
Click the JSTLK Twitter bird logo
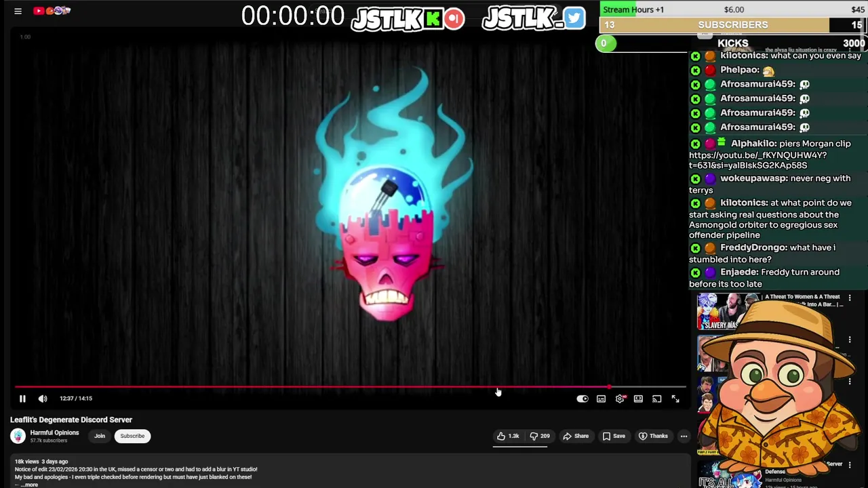[534, 18]
